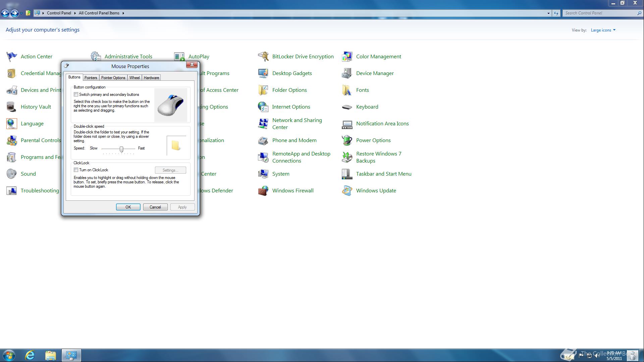The width and height of the screenshot is (644, 362).
Task: Select the Buttons tab
Action: (74, 77)
